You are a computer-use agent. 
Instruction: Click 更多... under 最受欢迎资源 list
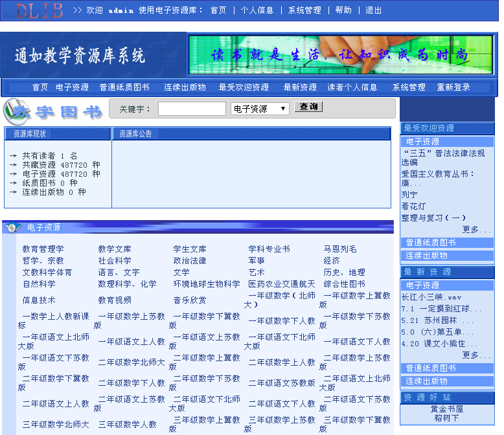click(476, 230)
